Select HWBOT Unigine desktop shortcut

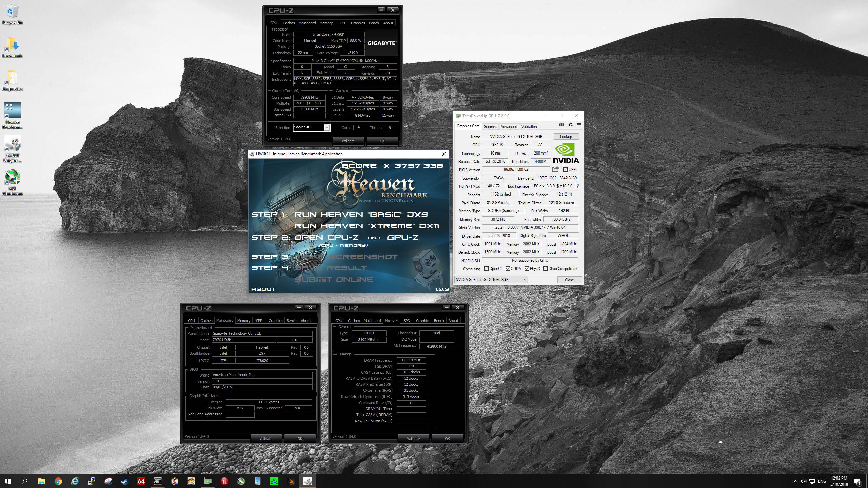pyautogui.click(x=13, y=149)
